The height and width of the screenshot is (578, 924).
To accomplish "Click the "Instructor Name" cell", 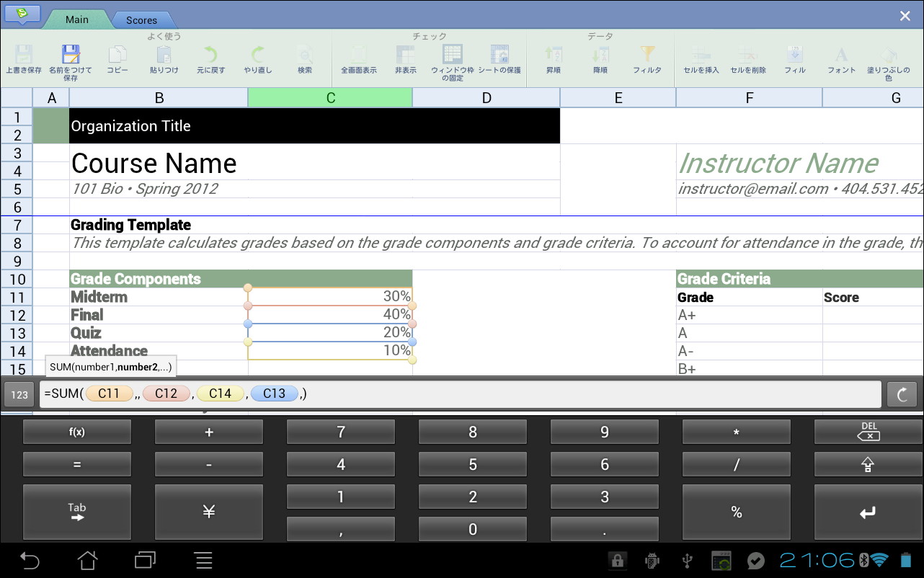I will [x=800, y=162].
